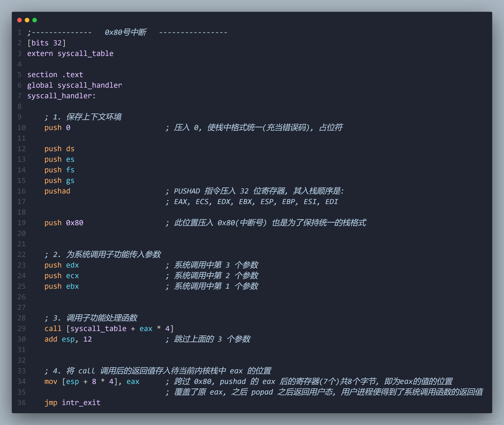Image resolution: width=504 pixels, height=425 pixels.
Task: Click comment beginning '压入 0, 使栈中格式统一'
Action: tap(254, 127)
